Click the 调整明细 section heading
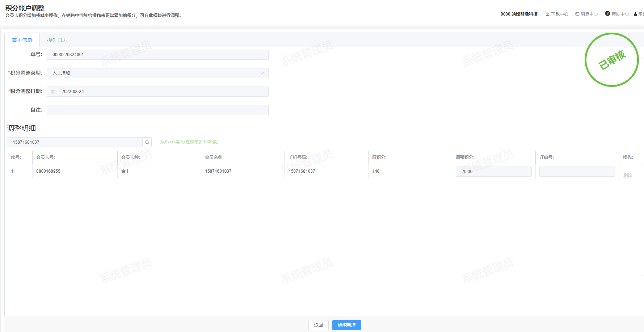The image size is (644, 332). click(x=21, y=128)
